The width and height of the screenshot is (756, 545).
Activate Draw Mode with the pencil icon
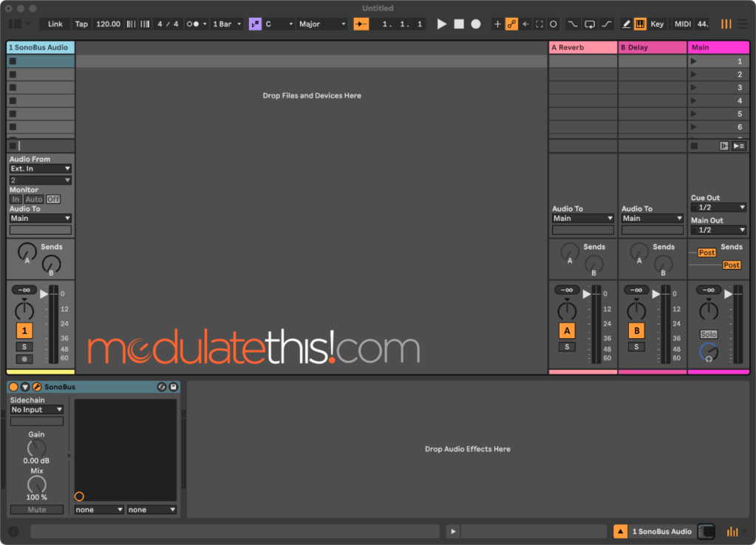(x=625, y=24)
